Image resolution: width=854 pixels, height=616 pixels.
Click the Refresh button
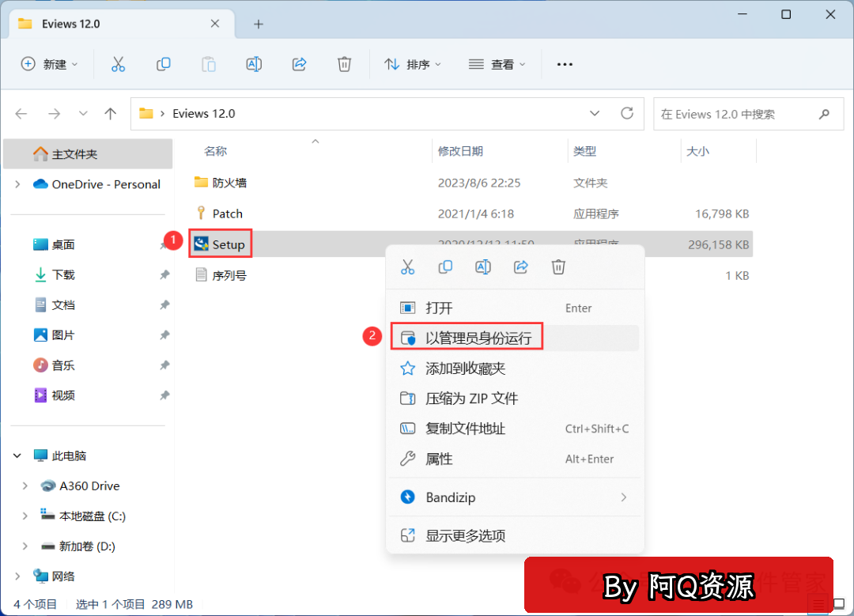tap(627, 113)
